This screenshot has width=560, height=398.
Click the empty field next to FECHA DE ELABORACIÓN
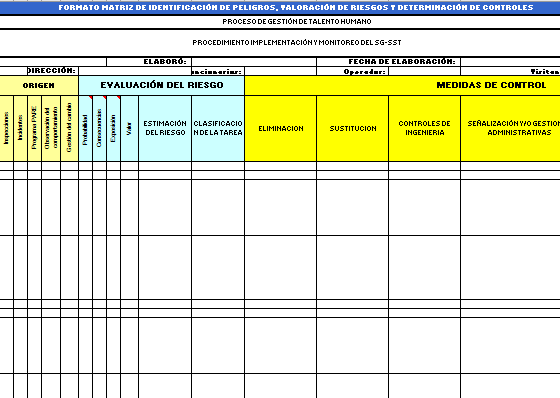pos(510,62)
